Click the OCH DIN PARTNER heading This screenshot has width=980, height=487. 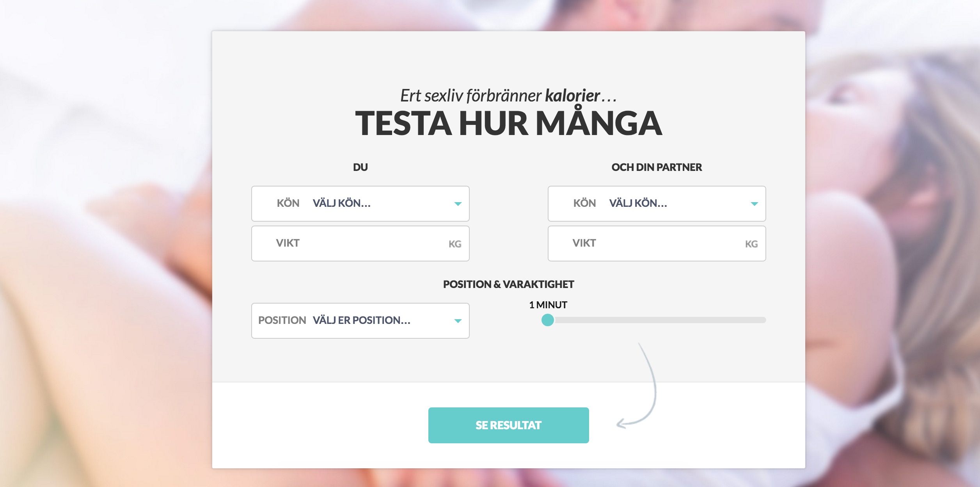pos(657,167)
